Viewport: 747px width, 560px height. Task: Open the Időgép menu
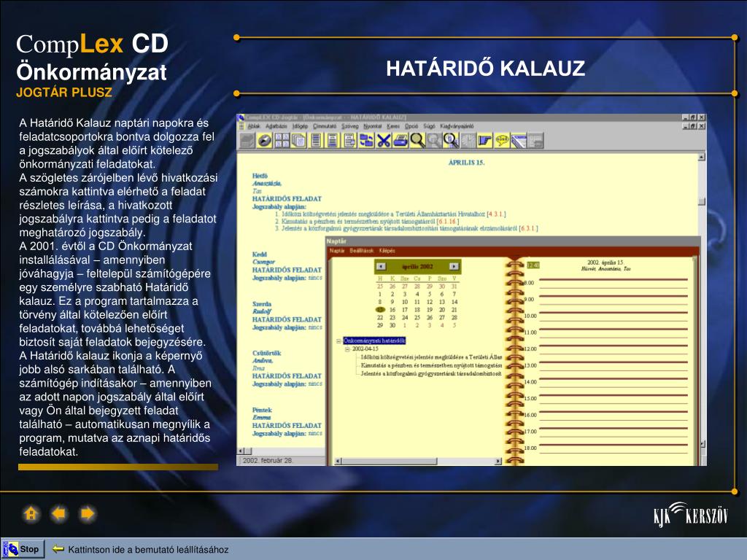300,126
